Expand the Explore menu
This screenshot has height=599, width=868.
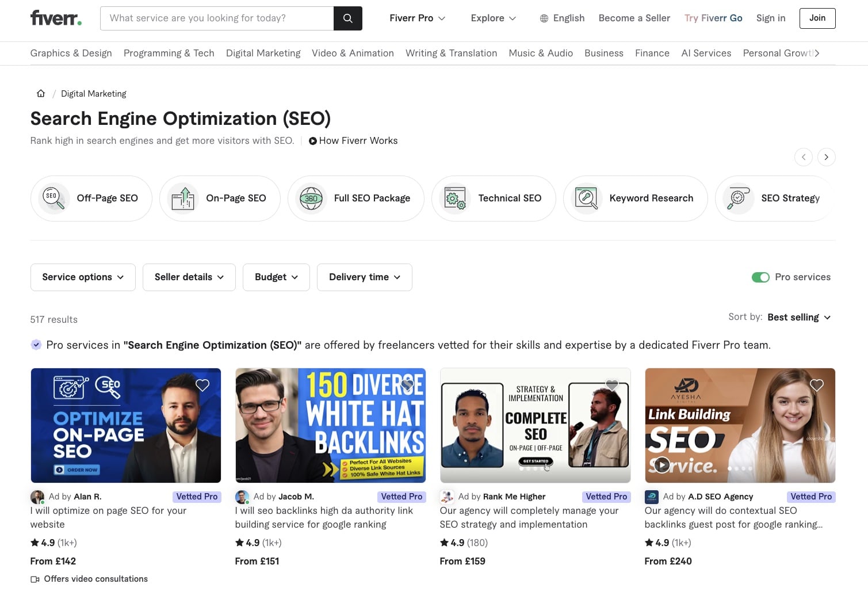[494, 18]
